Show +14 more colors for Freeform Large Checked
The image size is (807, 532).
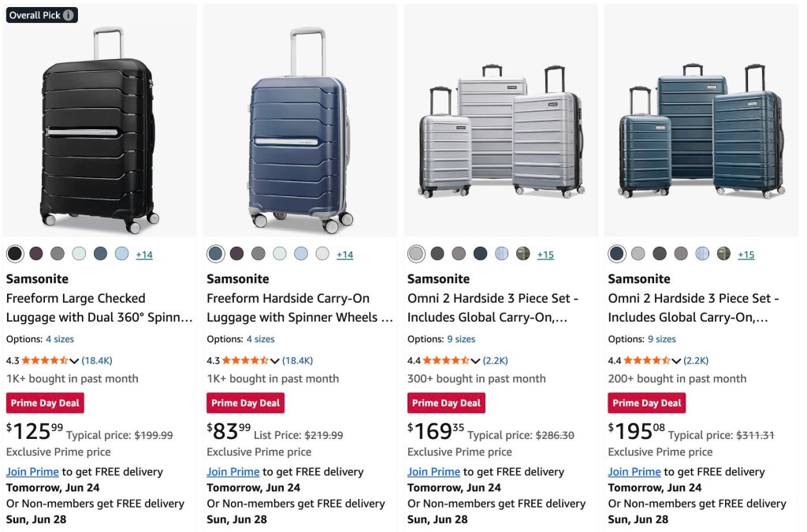144,255
